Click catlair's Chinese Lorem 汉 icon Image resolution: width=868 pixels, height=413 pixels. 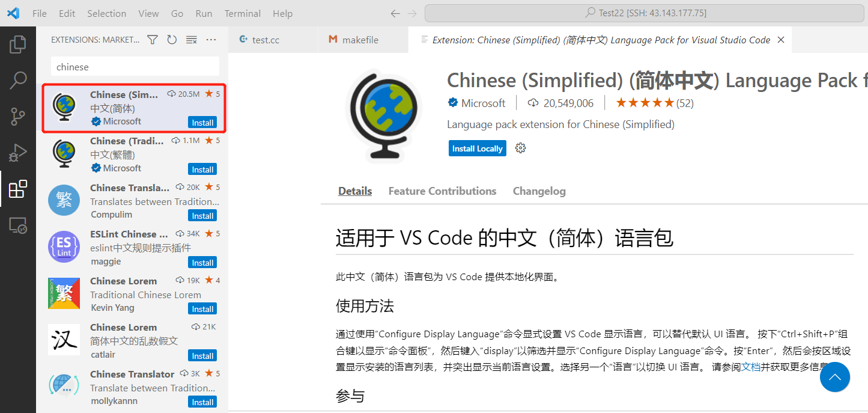(x=64, y=340)
